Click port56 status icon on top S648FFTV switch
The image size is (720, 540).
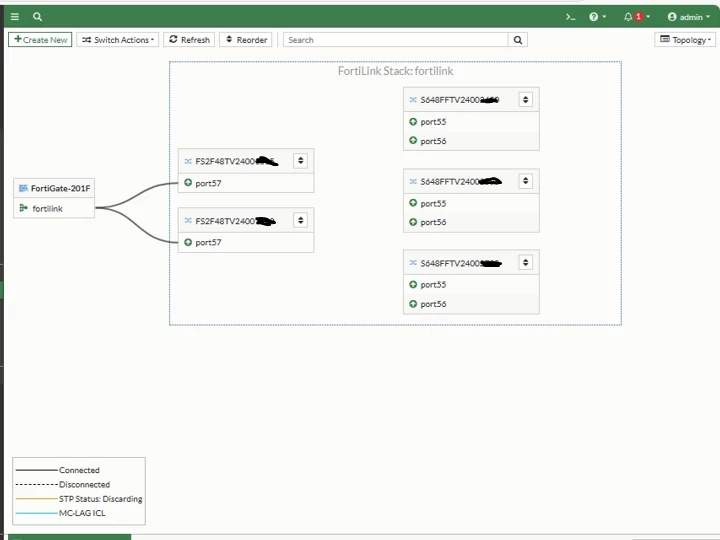(413, 141)
